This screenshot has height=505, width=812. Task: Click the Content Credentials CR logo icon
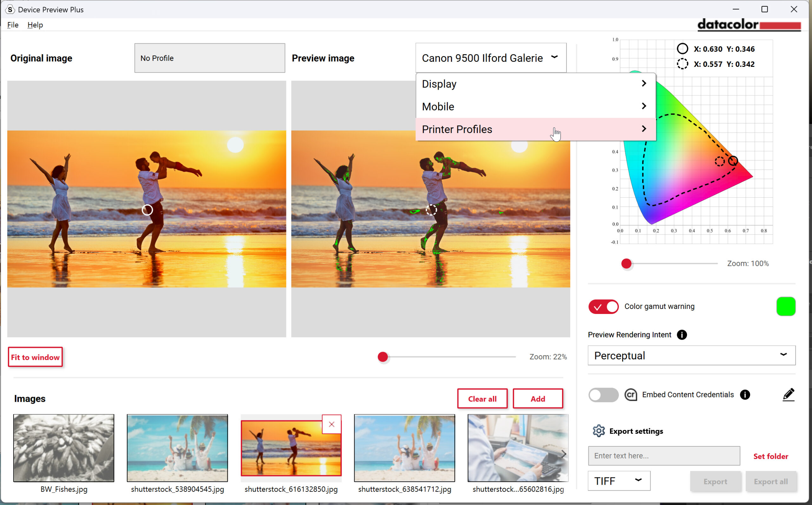[x=631, y=394]
